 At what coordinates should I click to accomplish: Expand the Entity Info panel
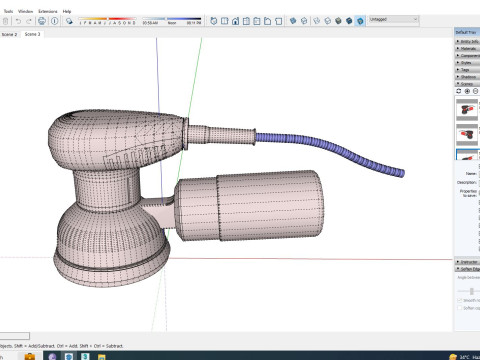click(468, 41)
